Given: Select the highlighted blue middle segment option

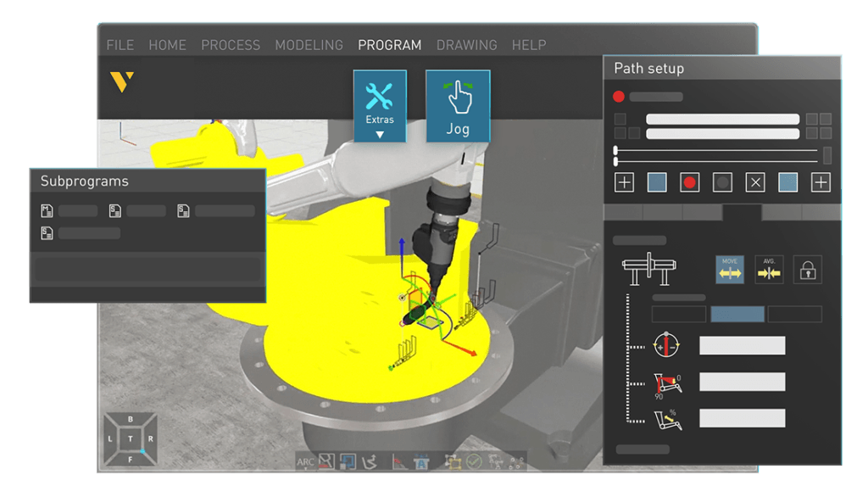Looking at the screenshot, I should click(737, 314).
